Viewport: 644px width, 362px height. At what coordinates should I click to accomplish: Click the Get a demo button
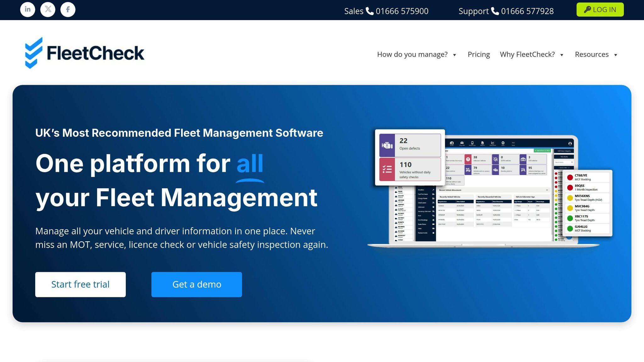click(x=197, y=284)
